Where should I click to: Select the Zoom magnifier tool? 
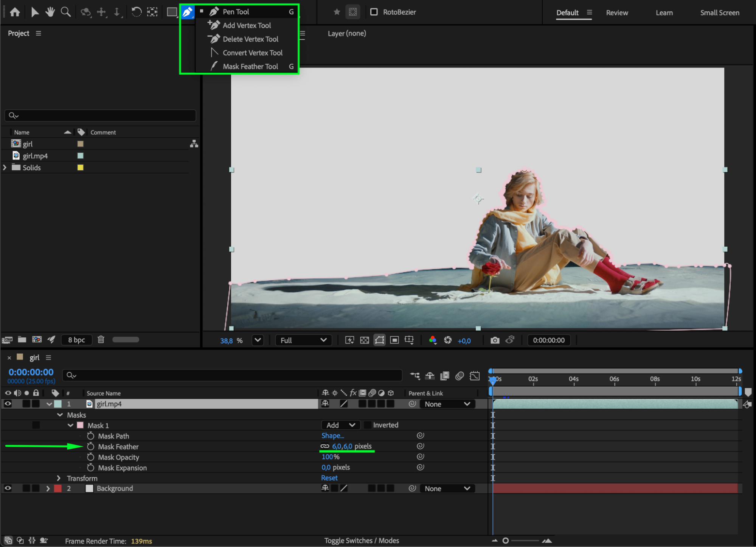66,12
